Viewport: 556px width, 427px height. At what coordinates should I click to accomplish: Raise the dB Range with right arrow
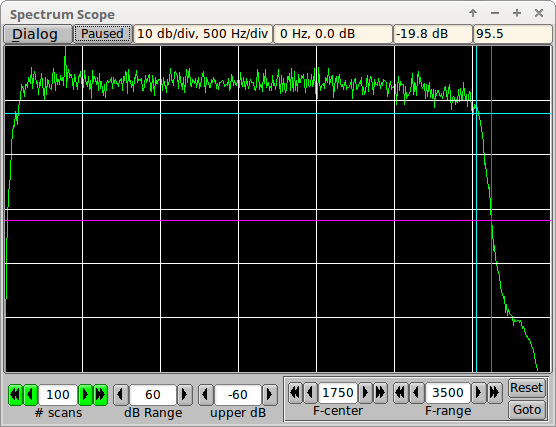click(185, 394)
